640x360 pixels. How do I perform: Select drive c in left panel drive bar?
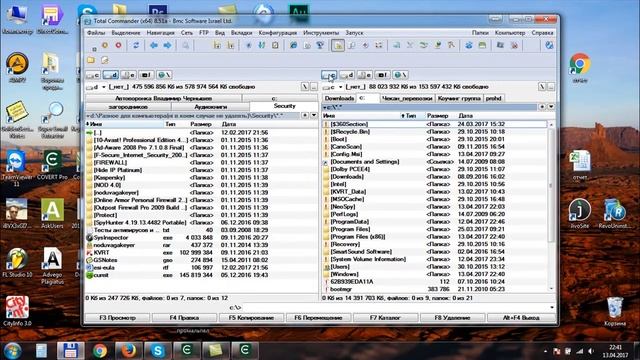(x=93, y=75)
